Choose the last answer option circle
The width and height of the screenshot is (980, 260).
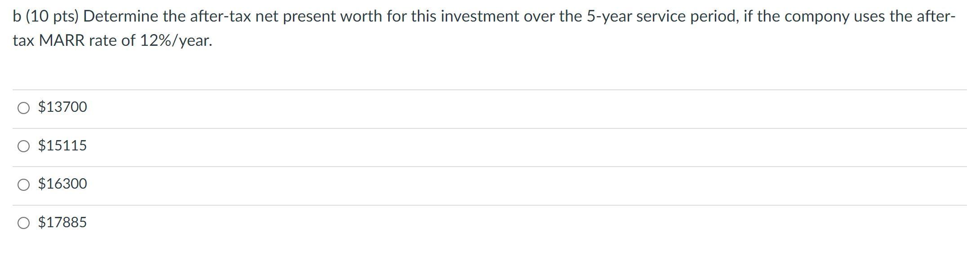(24, 223)
